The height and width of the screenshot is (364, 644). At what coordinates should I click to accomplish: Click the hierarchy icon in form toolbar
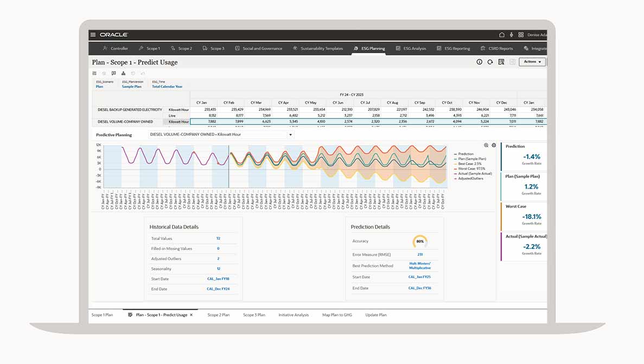123,73
